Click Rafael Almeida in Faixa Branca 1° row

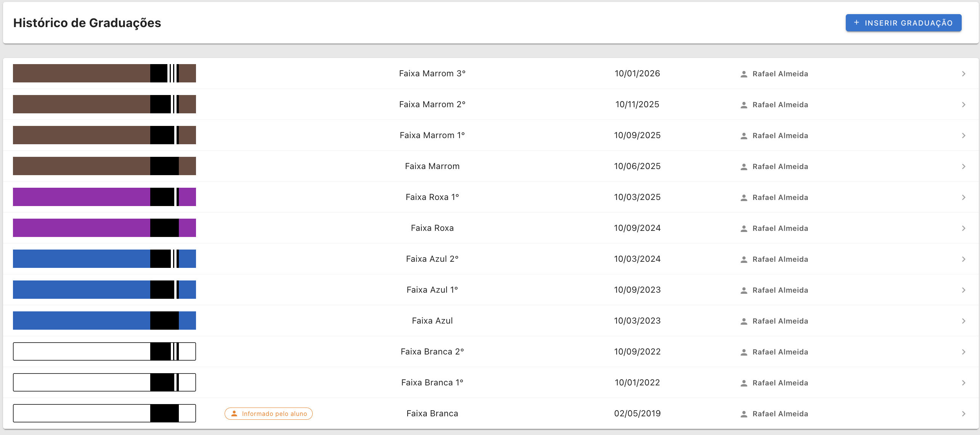(x=780, y=383)
